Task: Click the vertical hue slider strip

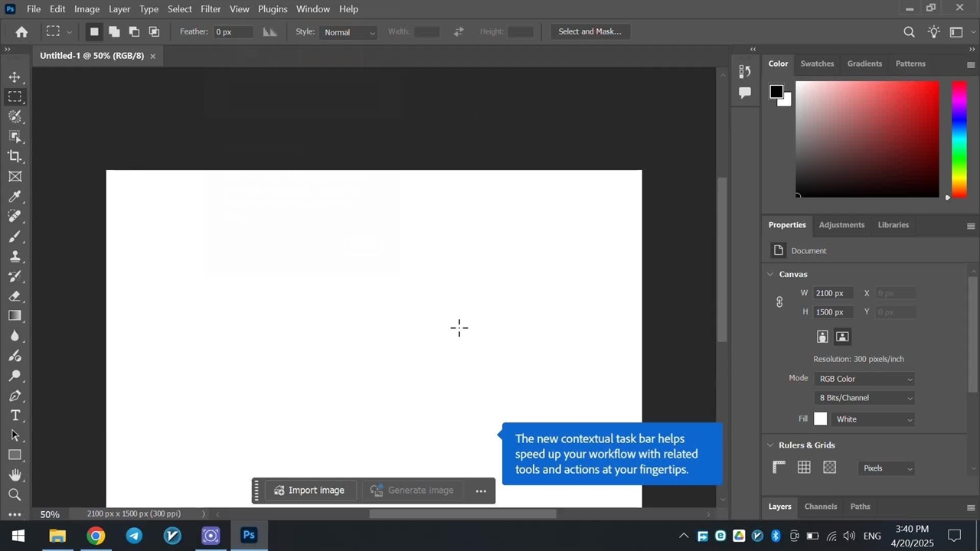Action: tap(959, 138)
